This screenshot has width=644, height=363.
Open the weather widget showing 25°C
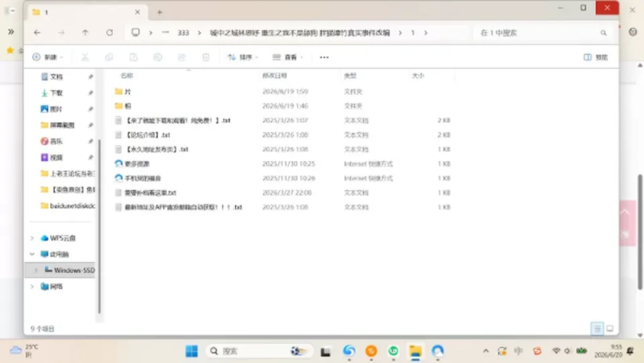click(24, 351)
